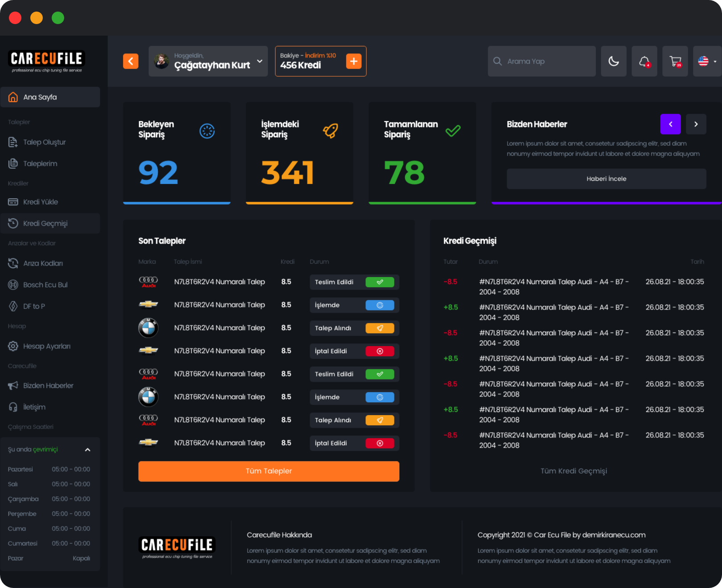
Task: Click the Bekleyen Sipariş spinner icon
Action: 207,131
